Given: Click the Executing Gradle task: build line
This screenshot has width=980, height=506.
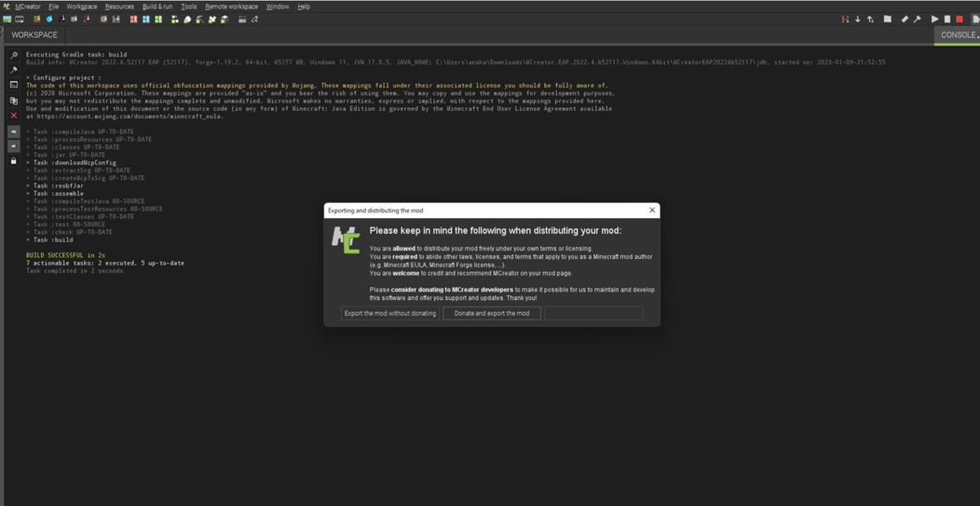Looking at the screenshot, I should pos(77,55).
